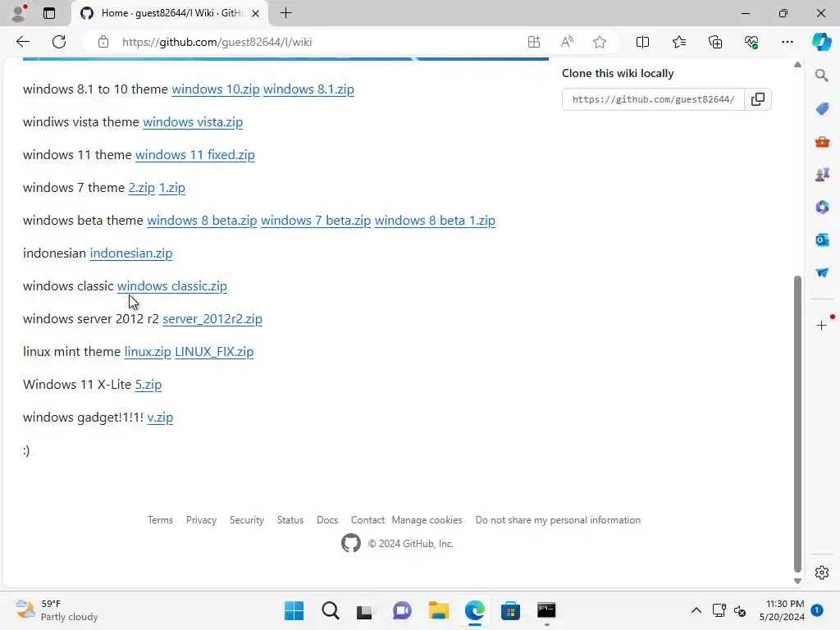Close the GitHub wiki tab
The image size is (840, 630).
(256, 13)
